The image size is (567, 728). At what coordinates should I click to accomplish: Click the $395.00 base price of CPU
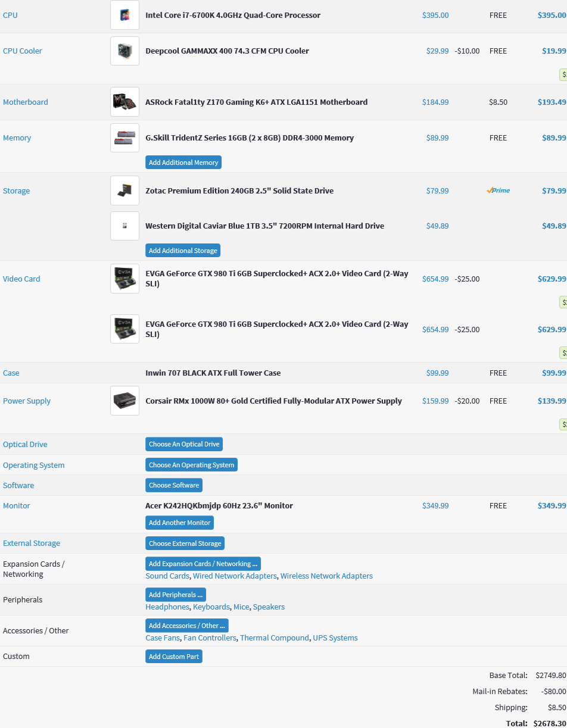(x=435, y=15)
